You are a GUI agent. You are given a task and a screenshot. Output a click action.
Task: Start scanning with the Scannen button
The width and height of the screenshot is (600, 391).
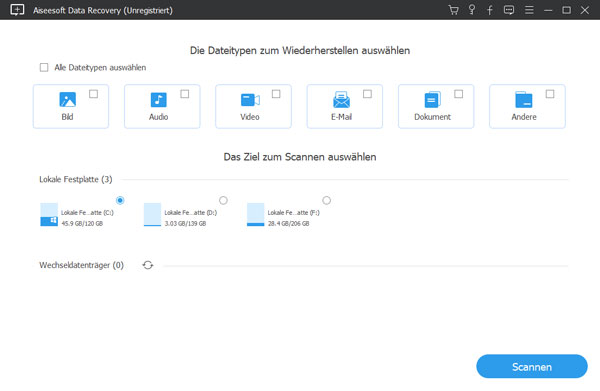[x=532, y=366]
